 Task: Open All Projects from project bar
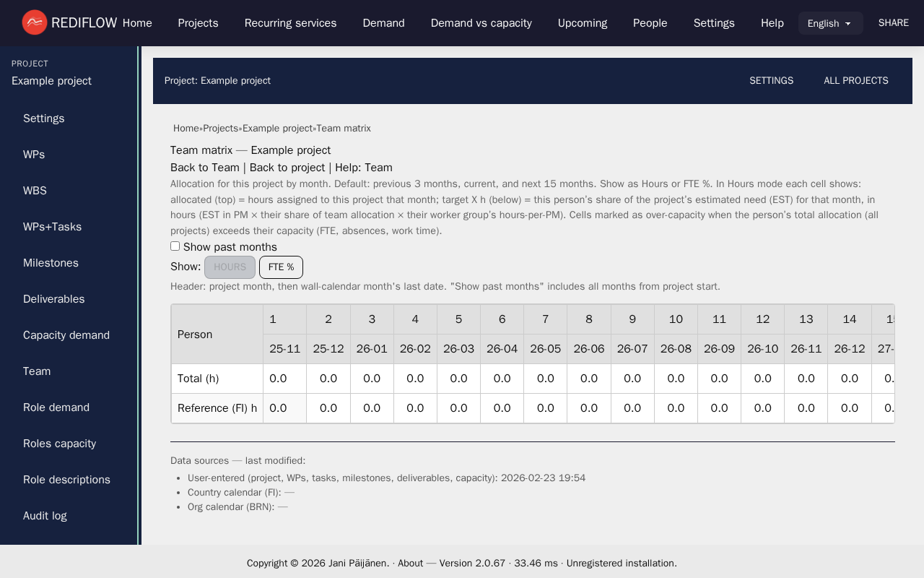[855, 81]
